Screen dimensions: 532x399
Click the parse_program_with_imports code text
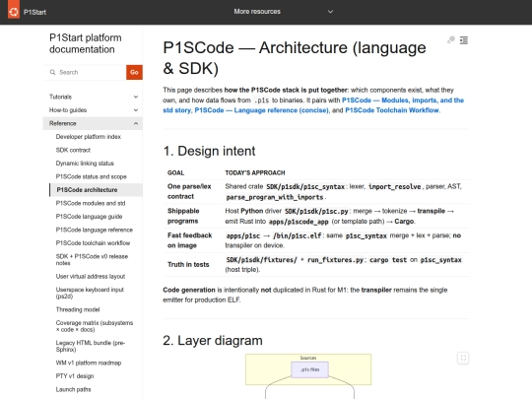(275, 197)
